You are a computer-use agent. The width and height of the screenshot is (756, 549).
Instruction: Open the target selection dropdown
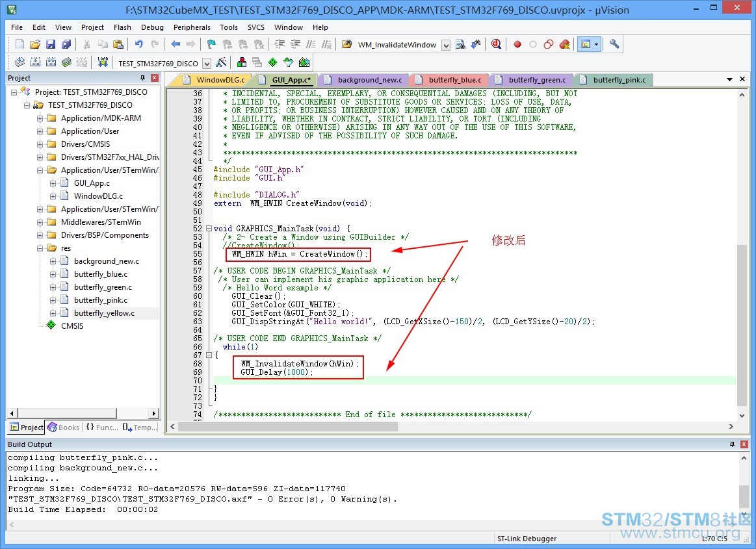(207, 63)
